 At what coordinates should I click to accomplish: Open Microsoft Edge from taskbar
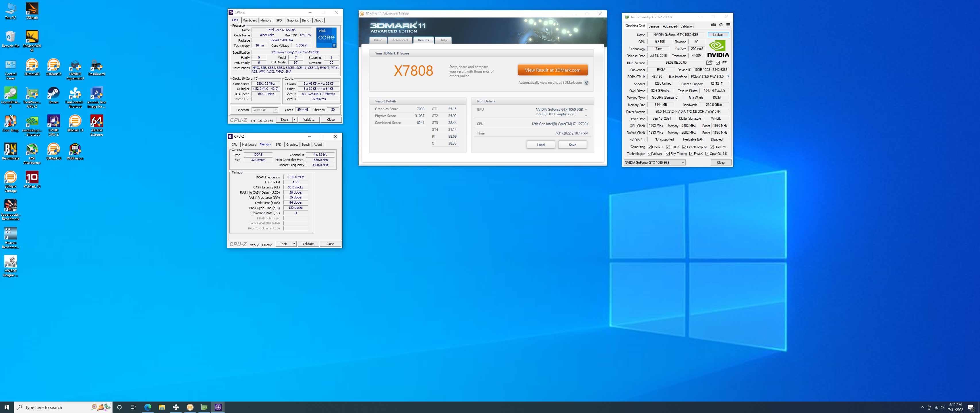(x=148, y=407)
